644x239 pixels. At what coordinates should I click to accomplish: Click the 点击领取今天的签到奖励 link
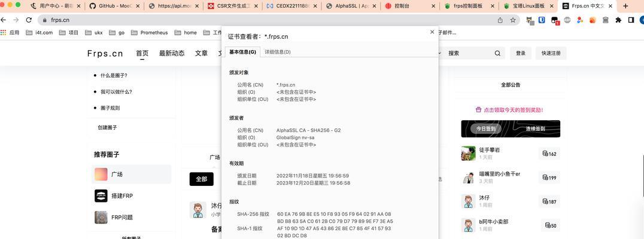(509, 110)
